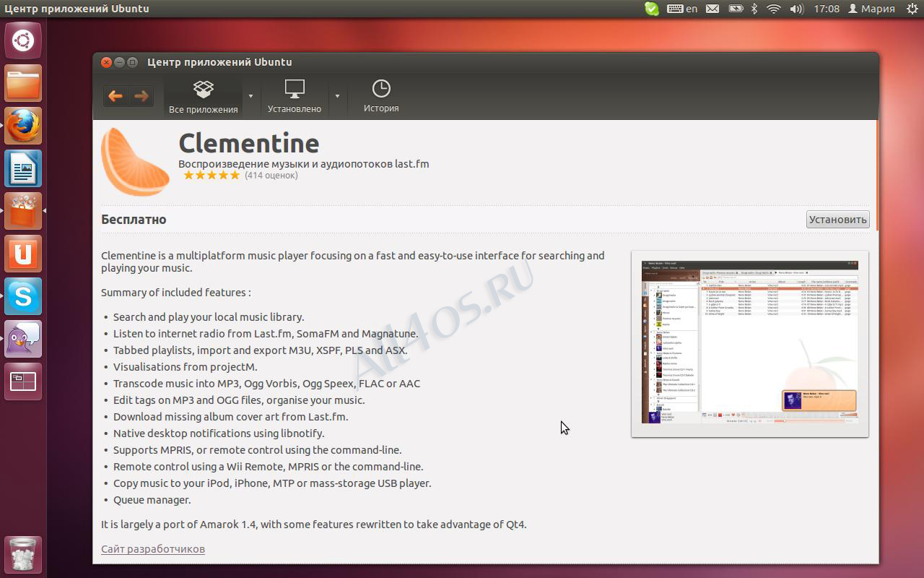
Task: Show the Installed (Установлено) software section
Action: 294,97
